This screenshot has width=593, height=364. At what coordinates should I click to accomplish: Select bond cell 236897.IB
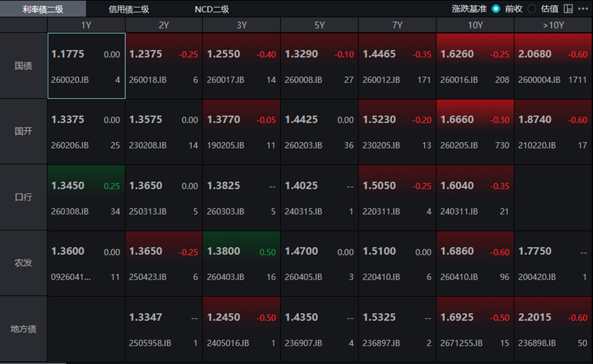(x=397, y=329)
